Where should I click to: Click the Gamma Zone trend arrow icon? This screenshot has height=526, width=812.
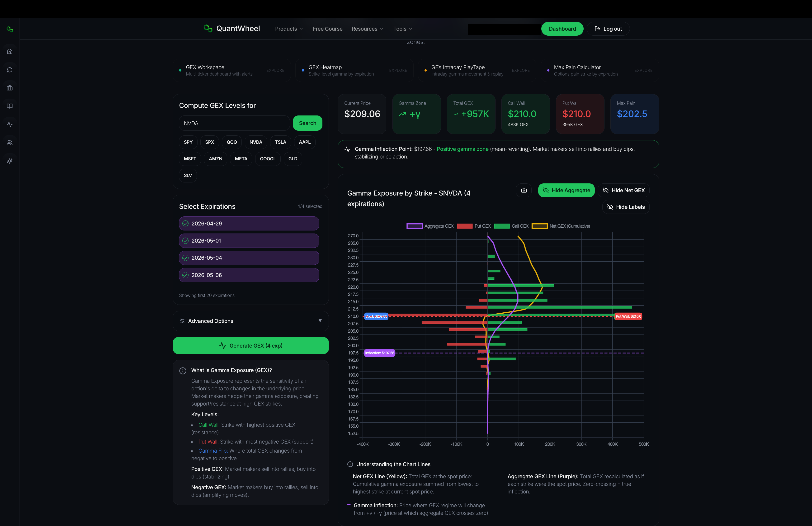[402, 114]
